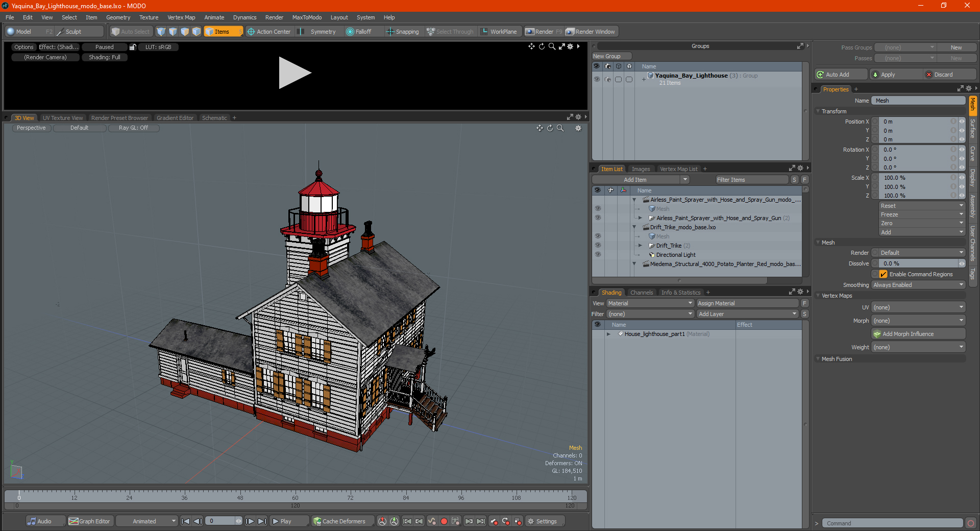Viewport: 980px width, 531px height.
Task: Collapse Airless_Paint_Sprayer scene item
Action: [634, 200]
